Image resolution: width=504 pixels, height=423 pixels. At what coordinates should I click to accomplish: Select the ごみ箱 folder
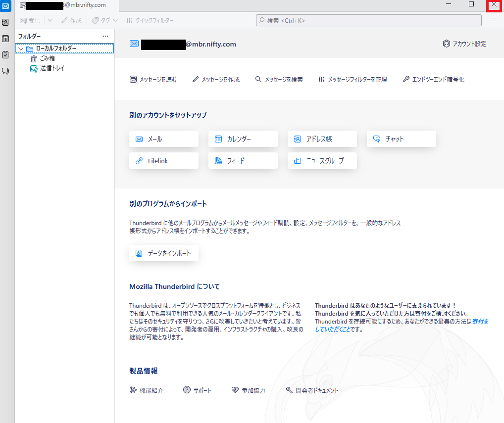(47, 58)
